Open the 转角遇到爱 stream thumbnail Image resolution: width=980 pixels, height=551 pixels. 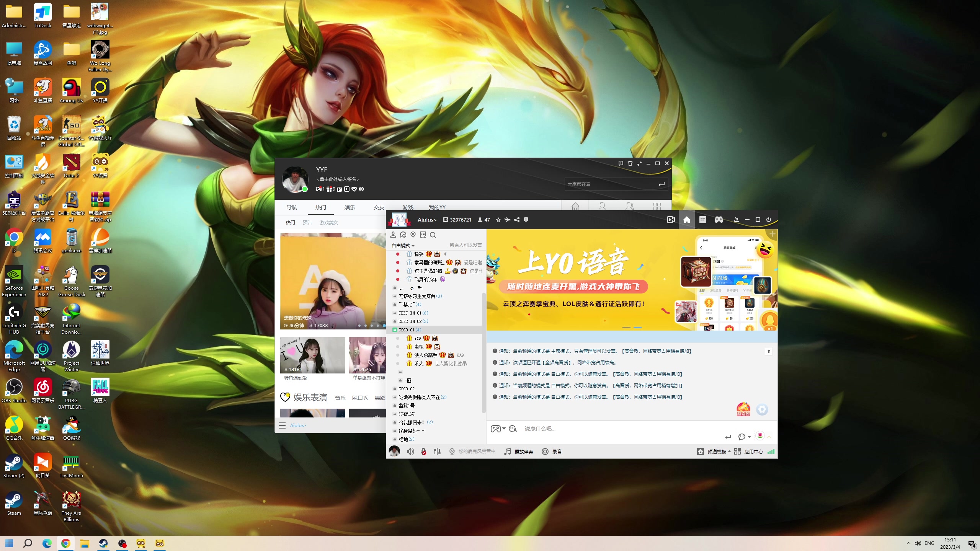point(313,355)
